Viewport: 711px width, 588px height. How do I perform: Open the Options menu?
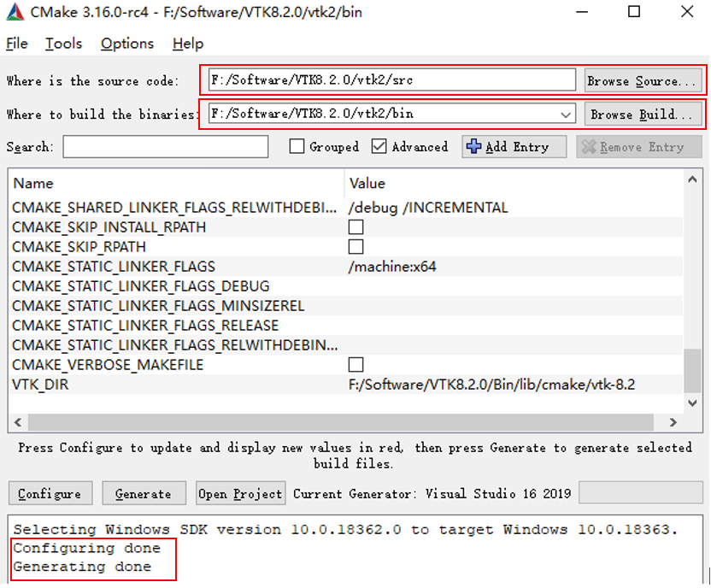[126, 44]
